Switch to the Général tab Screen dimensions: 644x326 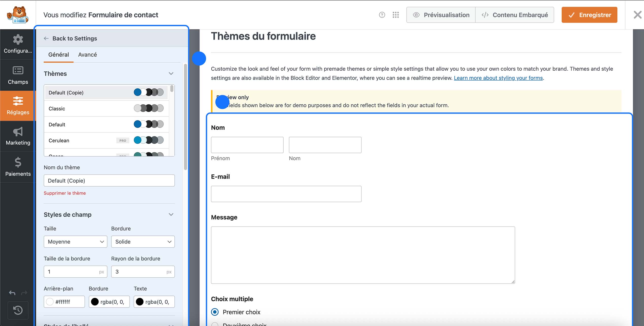click(58, 54)
